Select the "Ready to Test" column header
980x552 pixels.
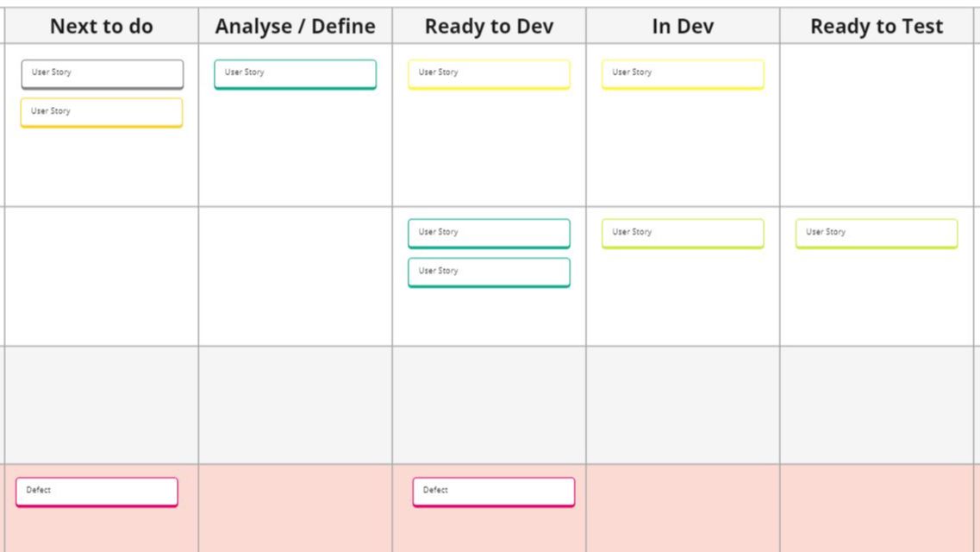(x=877, y=26)
